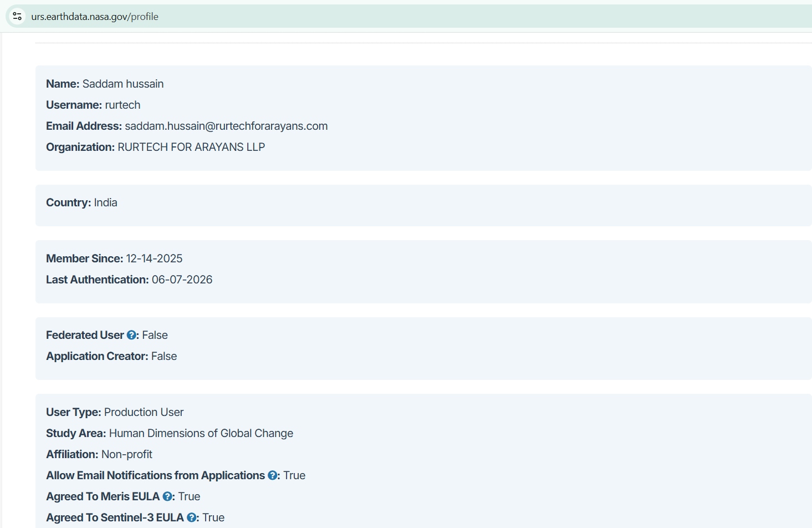
Task: Click the Member Since label
Action: tap(84, 258)
